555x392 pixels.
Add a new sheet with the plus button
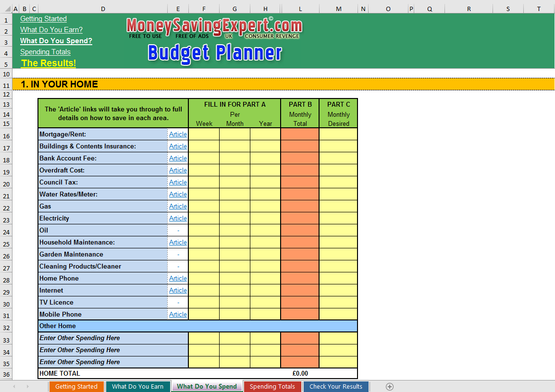click(390, 387)
